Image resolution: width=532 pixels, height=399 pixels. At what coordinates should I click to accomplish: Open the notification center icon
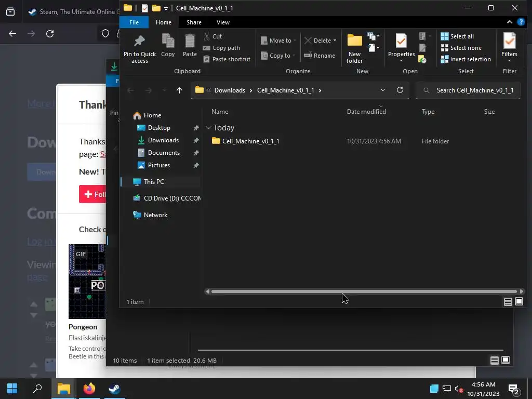coord(514,389)
